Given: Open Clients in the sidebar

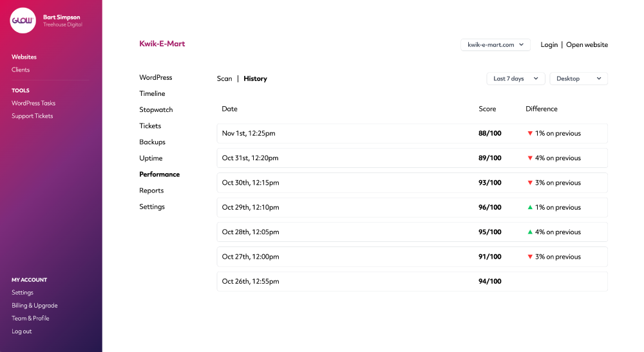Looking at the screenshot, I should point(21,69).
